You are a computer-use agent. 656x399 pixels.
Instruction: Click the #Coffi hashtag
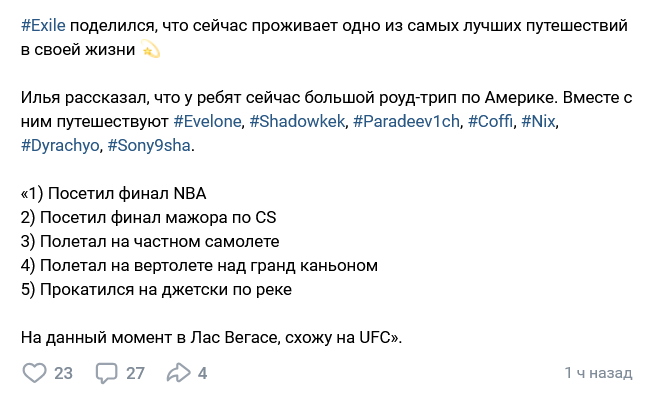(x=490, y=121)
